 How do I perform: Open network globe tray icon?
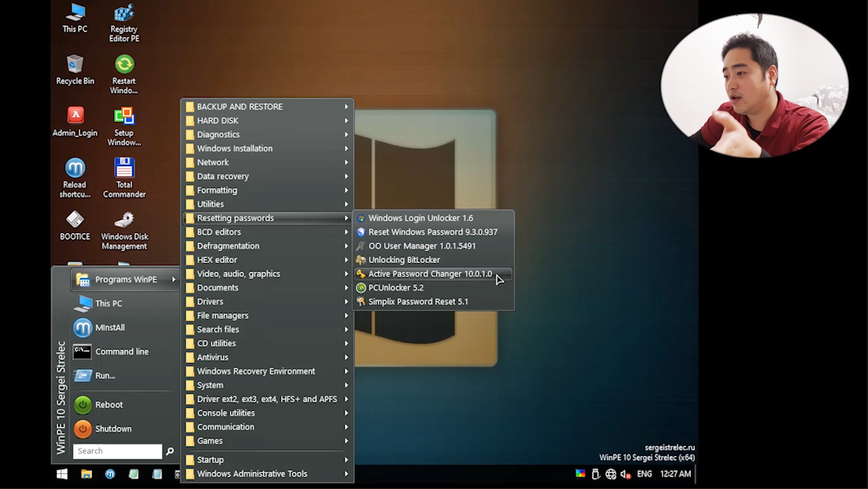point(611,474)
